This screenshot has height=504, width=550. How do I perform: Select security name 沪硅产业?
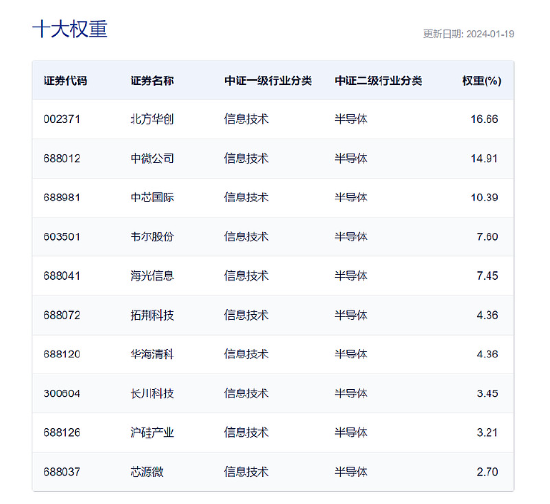click(x=152, y=432)
